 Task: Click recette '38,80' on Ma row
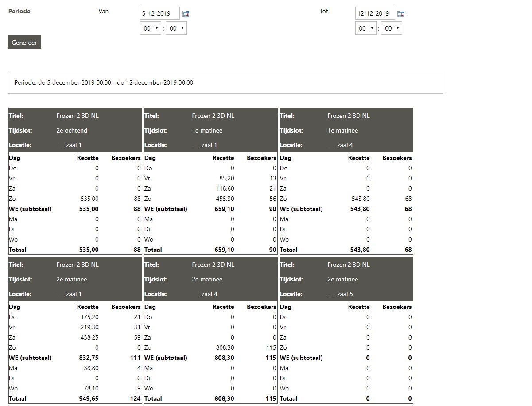pyautogui.click(x=91, y=368)
